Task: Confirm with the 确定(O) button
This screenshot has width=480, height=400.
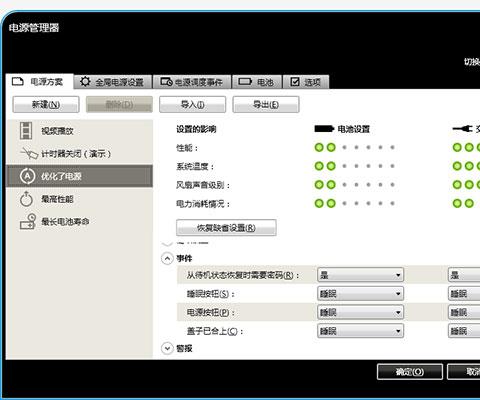Action: point(410,372)
